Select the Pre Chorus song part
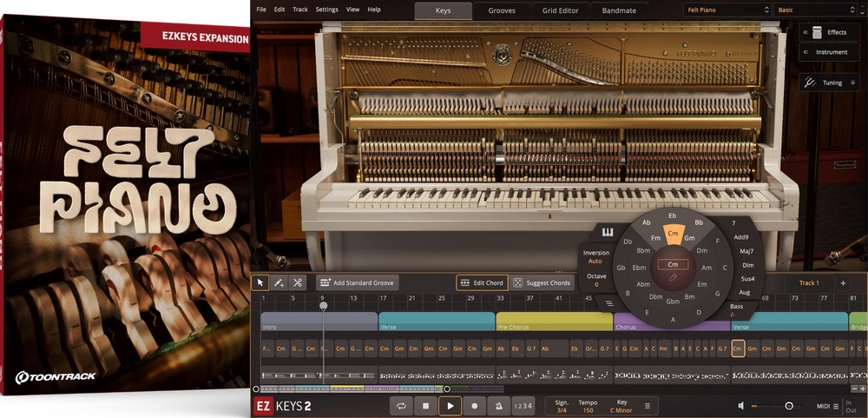 pyautogui.click(x=554, y=322)
